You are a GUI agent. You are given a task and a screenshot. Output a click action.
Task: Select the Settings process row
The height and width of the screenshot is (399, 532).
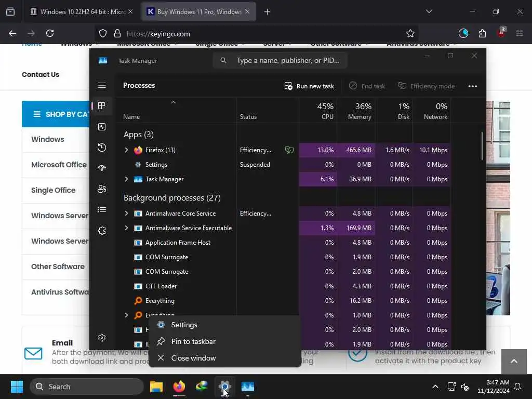pos(283,165)
